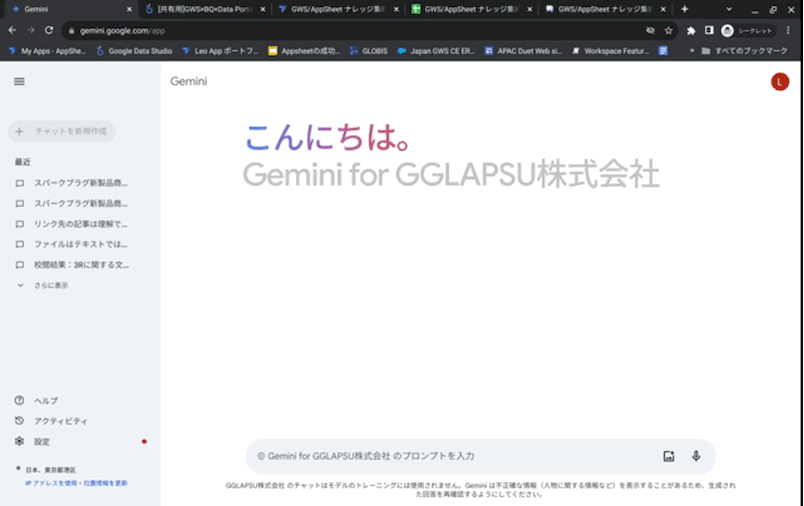Open the Extensions puzzle icon
This screenshot has width=804, height=506.
(691, 31)
